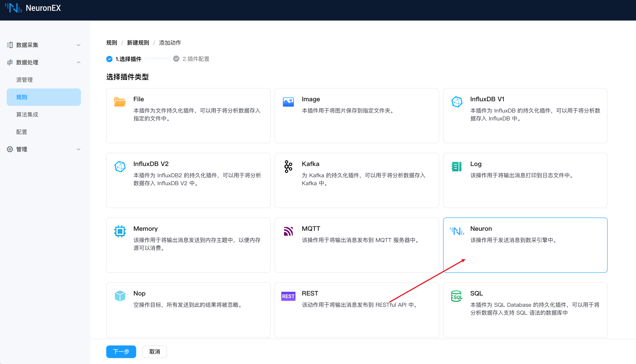Image resolution: width=636 pixels, height=364 pixels.
Task: Choose the Kafka plugin icon
Action: 288,166
